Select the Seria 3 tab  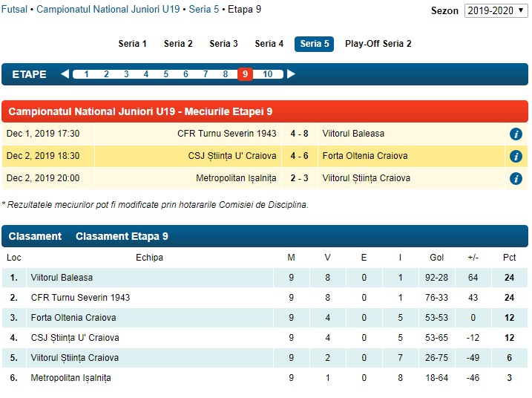pos(223,44)
